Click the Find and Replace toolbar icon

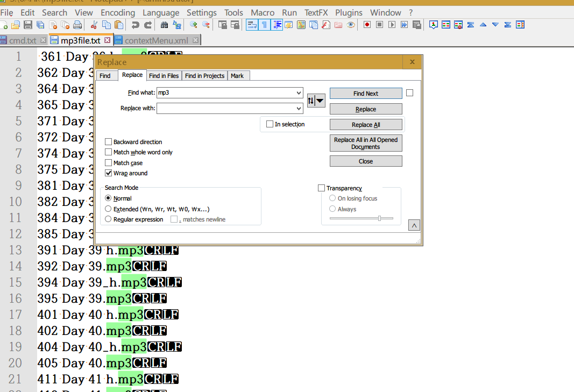coord(177,25)
